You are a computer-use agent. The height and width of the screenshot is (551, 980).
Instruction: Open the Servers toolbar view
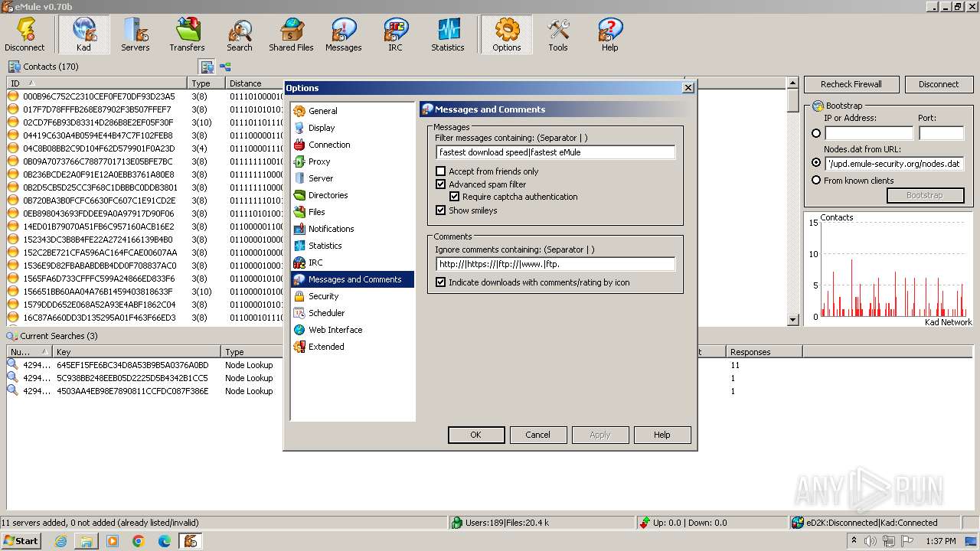pos(135,34)
